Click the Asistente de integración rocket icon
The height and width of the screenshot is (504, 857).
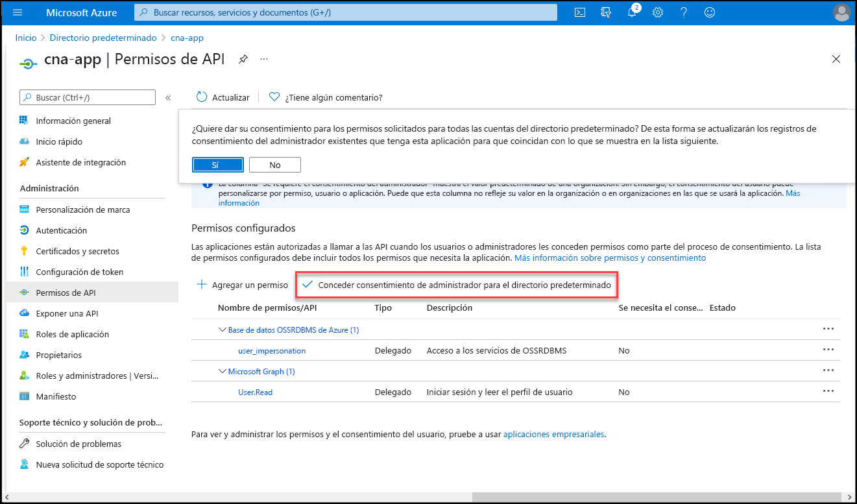tap(24, 162)
